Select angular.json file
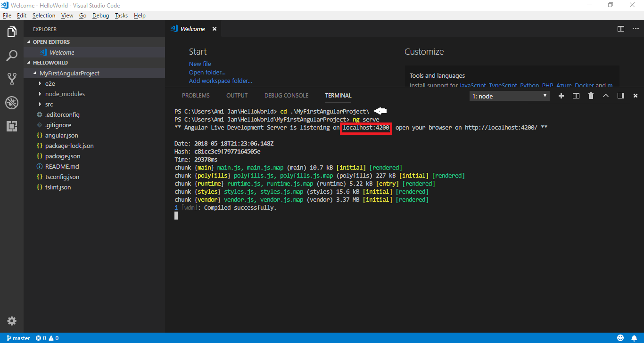 (94, 135)
